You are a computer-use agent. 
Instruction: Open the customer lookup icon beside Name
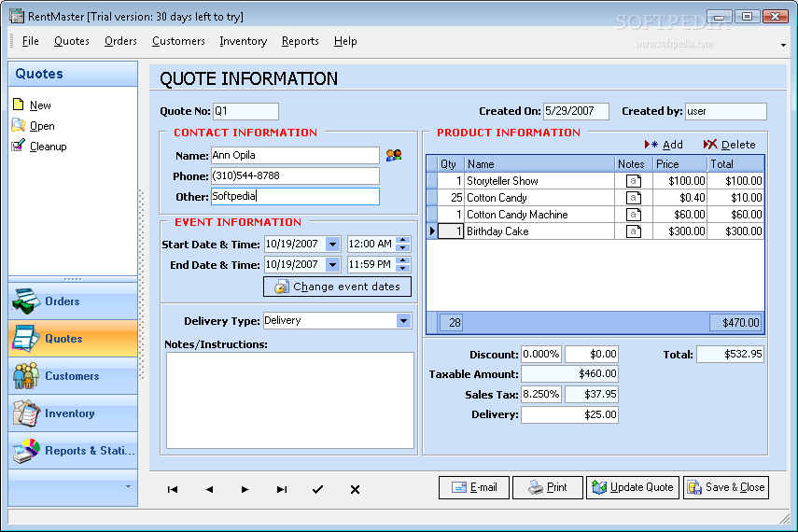[394, 155]
